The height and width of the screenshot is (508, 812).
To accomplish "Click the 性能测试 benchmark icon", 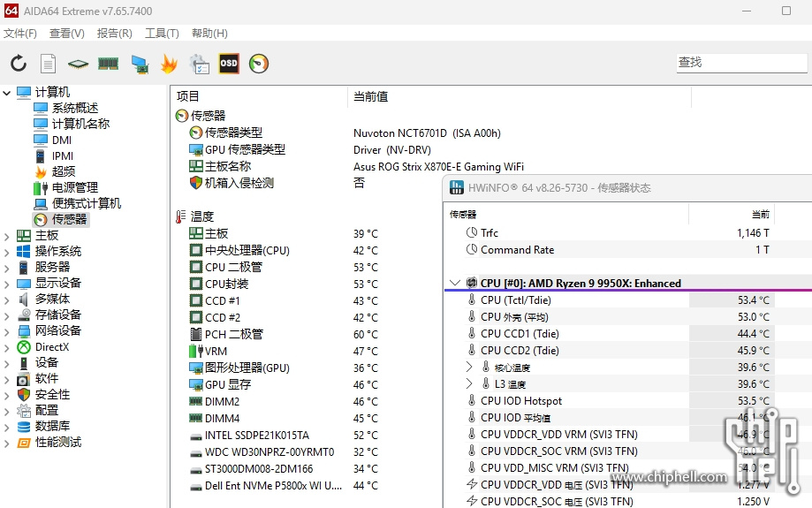I will point(24,443).
